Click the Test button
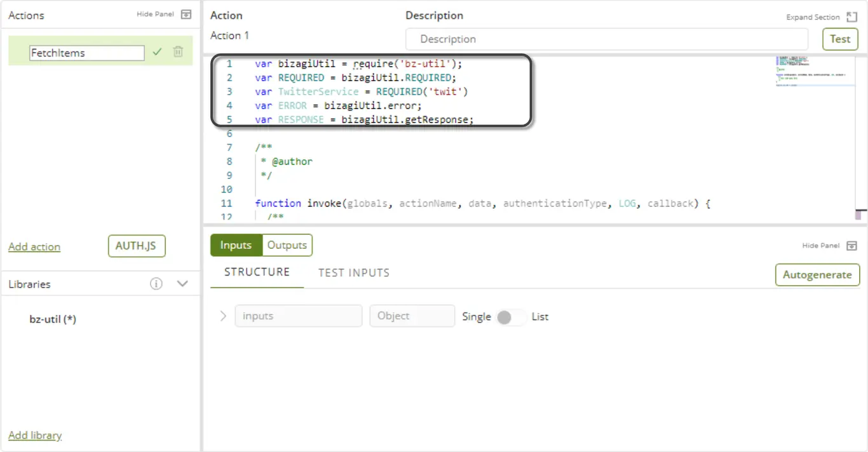Screen dimensions: 868x452 (840, 39)
